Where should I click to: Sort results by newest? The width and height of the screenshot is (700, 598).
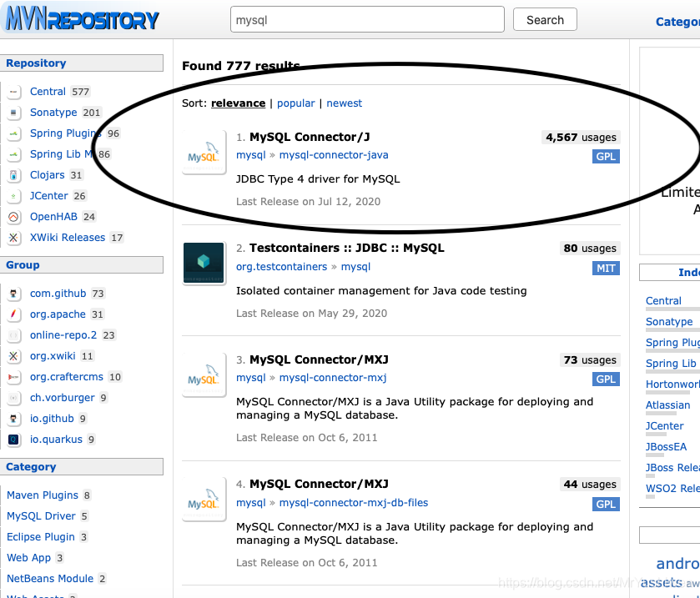click(x=345, y=103)
